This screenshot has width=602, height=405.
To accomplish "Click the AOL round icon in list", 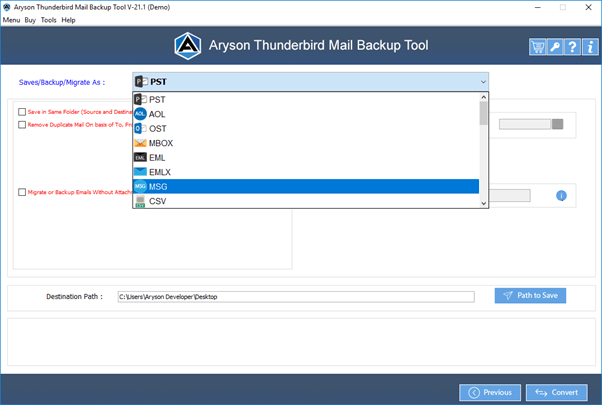I will point(140,114).
